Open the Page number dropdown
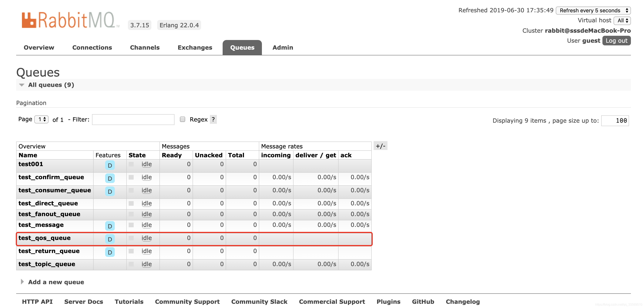The height and width of the screenshot is (308, 644). tap(41, 119)
